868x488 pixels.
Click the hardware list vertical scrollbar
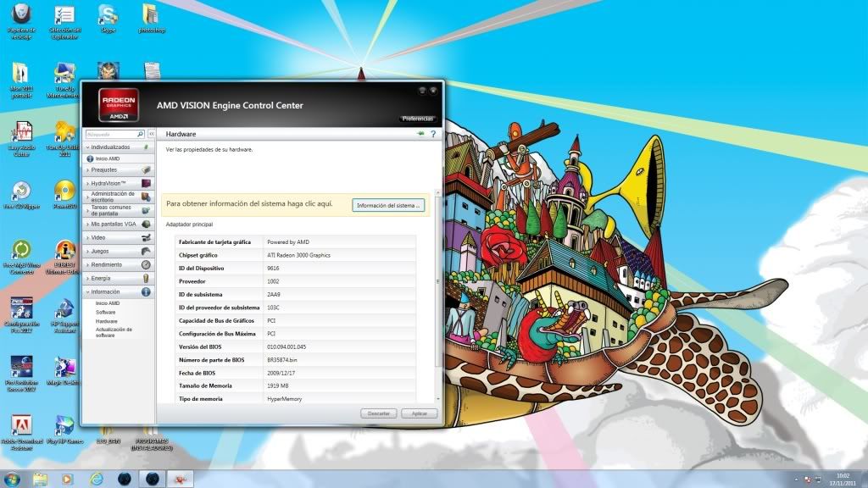[438, 282]
